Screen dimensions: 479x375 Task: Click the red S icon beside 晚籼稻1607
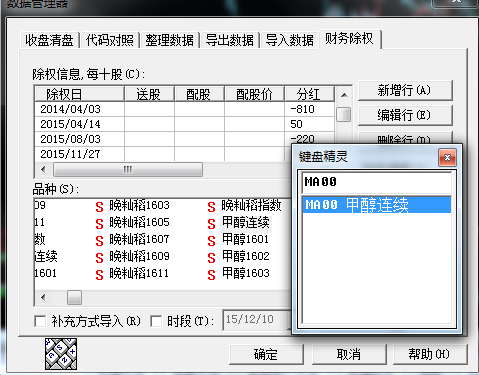(99, 241)
